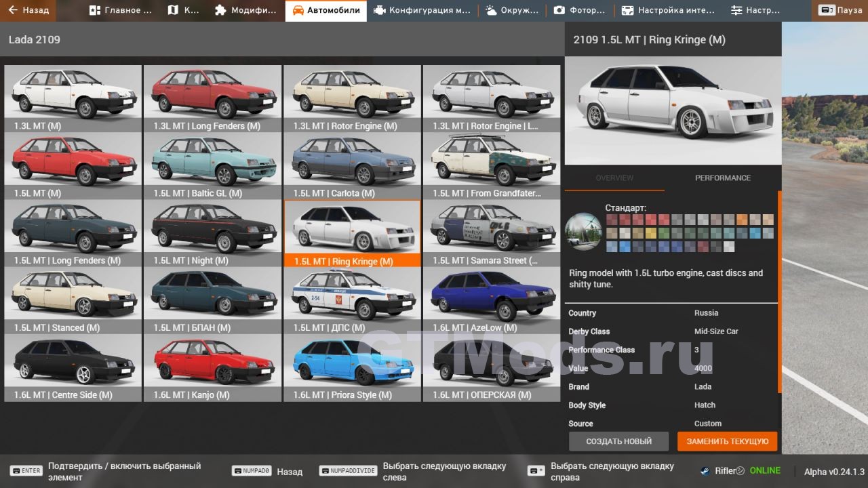
Task: Pick 1.5L MT | Carlota (M) config
Action: [x=353, y=165]
